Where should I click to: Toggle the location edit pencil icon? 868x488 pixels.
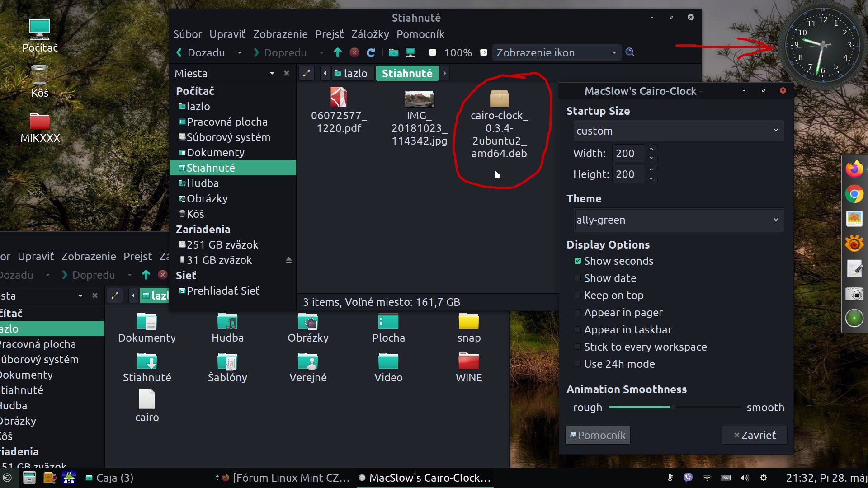pos(306,73)
